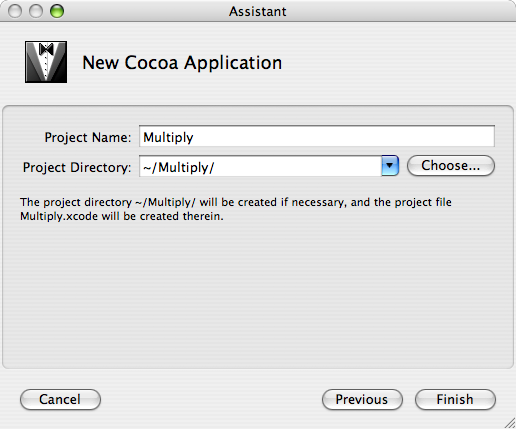Click the tuxedo Assistant icon
This screenshot has height=429, width=516.
pyautogui.click(x=46, y=62)
